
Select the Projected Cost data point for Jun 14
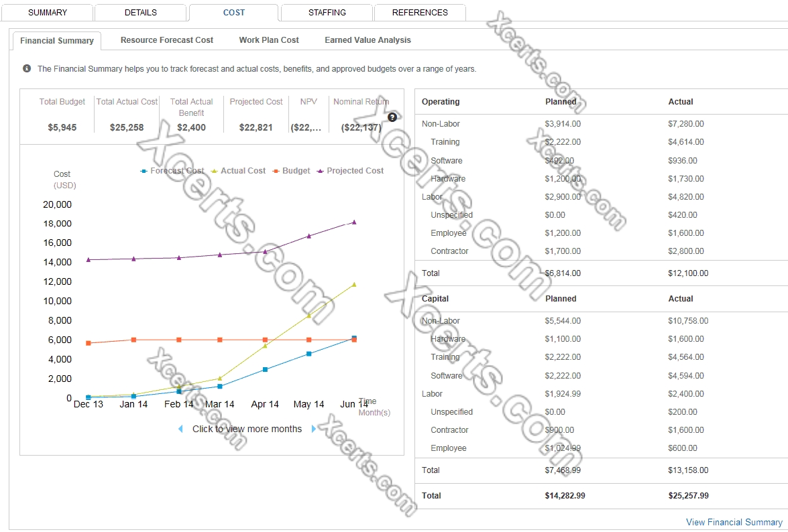click(x=354, y=222)
